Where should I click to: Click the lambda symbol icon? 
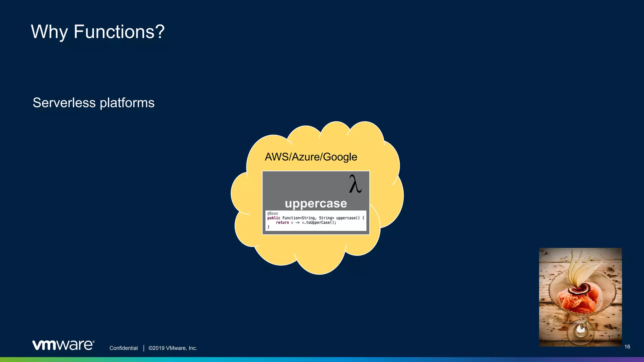point(355,184)
